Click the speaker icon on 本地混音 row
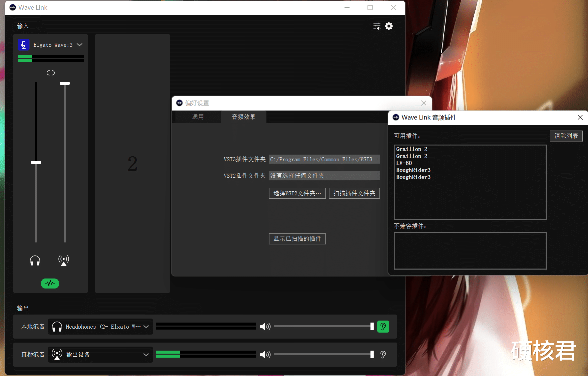The height and width of the screenshot is (376, 588). click(265, 327)
